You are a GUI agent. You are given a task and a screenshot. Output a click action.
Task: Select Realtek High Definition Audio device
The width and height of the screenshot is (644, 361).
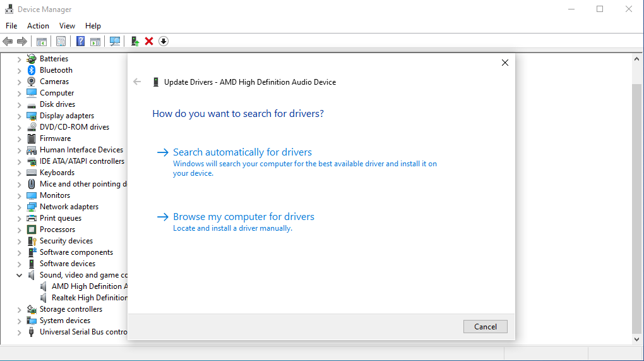pyautogui.click(x=89, y=298)
